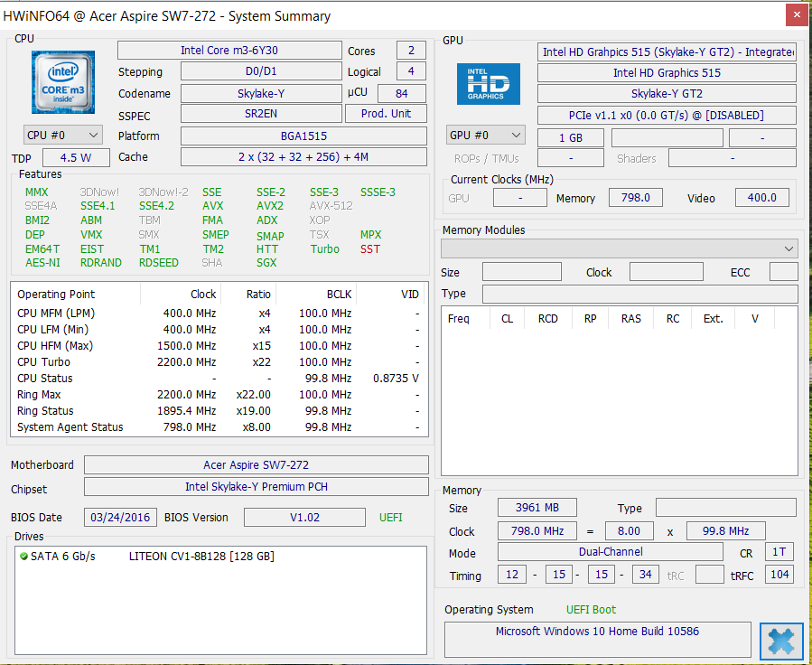Click the AVX2 feature flag label
Viewport: 812px width, 665px height.
click(269, 206)
